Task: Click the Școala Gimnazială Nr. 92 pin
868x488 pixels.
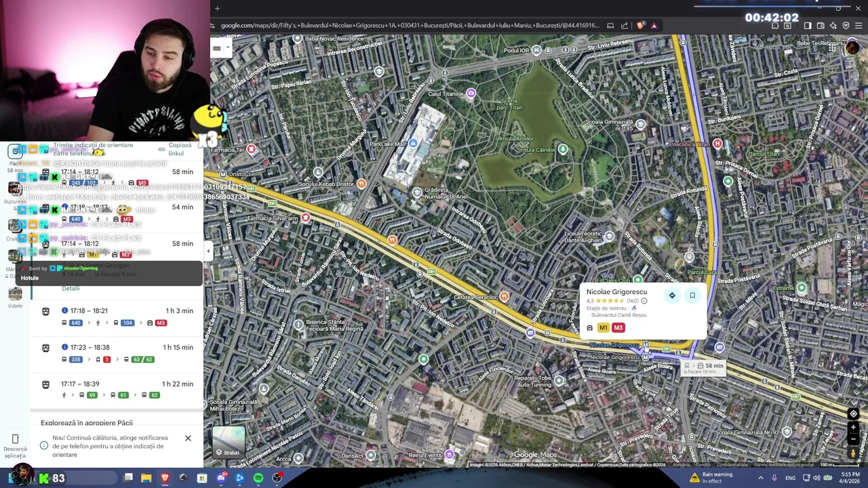Action: click(x=787, y=432)
